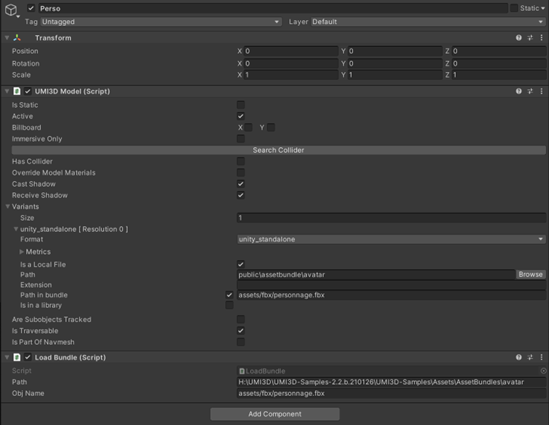
Task: Open Transform component three-dot menu
Action: pos(541,38)
